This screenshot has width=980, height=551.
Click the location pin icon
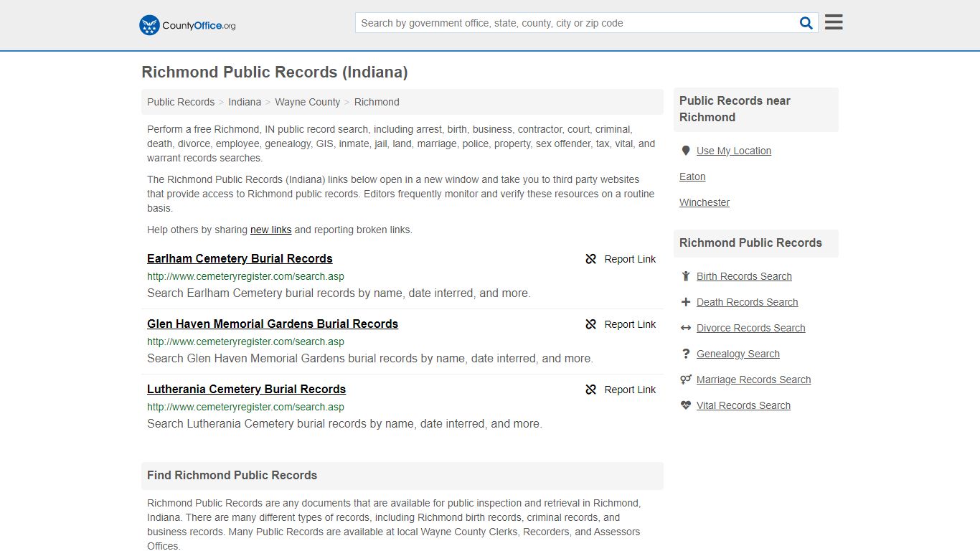(686, 151)
